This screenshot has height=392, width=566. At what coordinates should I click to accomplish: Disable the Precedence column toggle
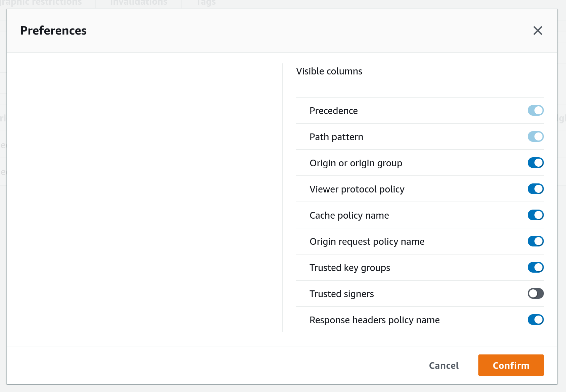pyautogui.click(x=535, y=110)
